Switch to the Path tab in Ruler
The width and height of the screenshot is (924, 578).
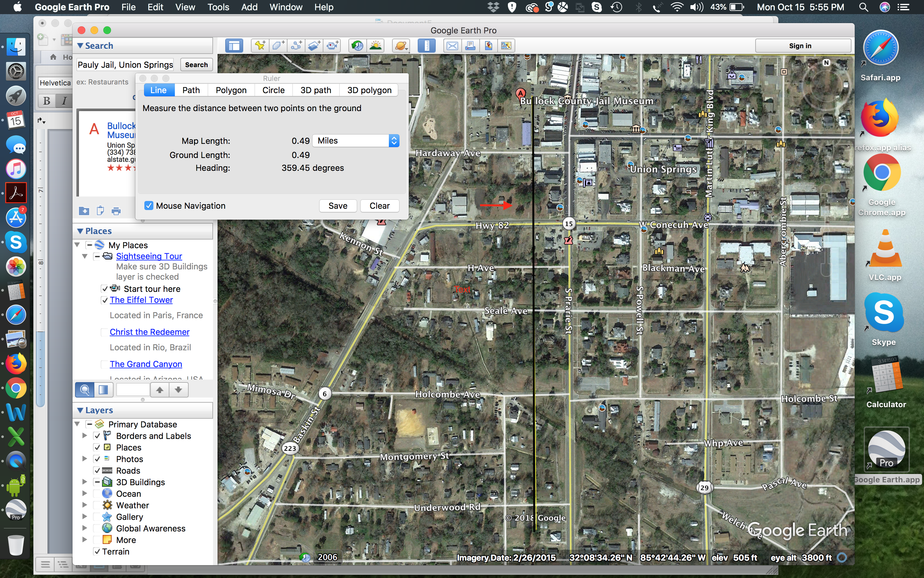point(191,90)
